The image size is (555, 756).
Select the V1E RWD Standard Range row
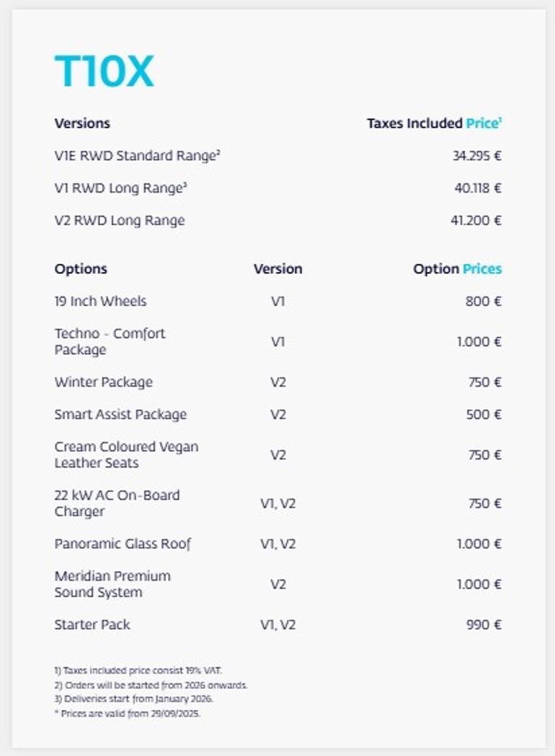[137, 156]
